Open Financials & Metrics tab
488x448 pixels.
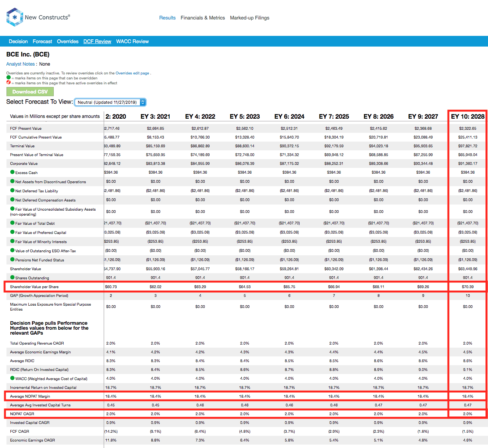[203, 18]
